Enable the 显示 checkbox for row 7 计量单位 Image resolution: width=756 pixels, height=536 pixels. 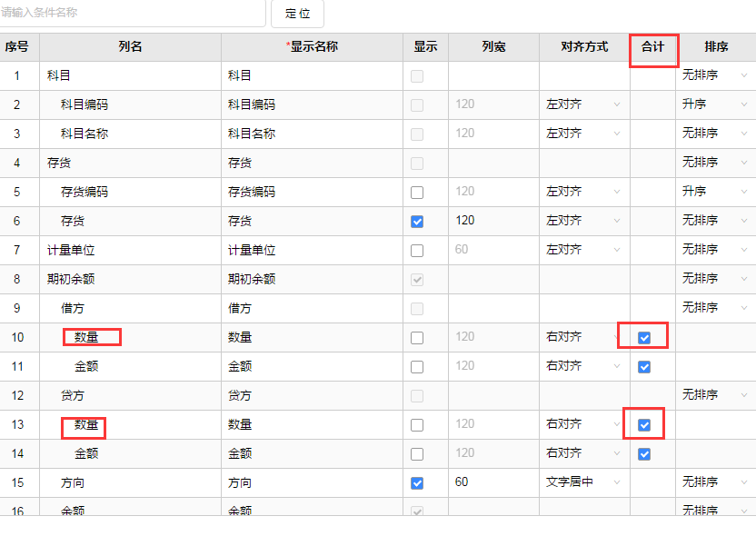pyautogui.click(x=417, y=251)
